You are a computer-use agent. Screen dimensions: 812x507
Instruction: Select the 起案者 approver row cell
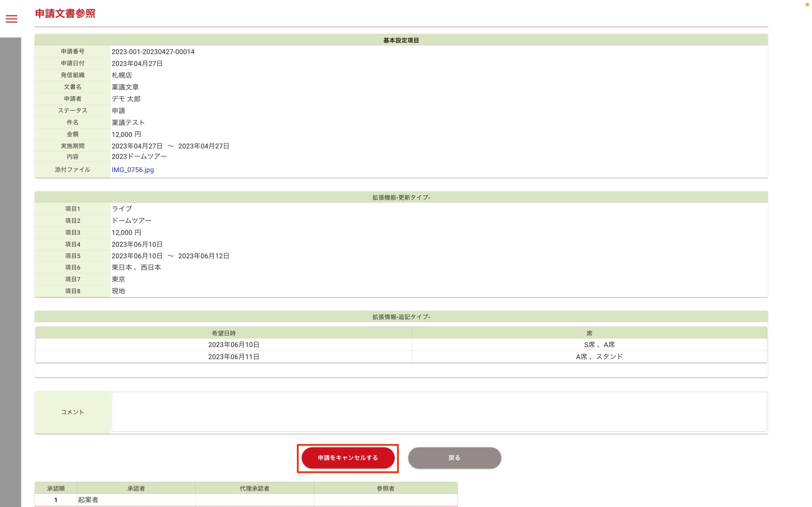click(x=88, y=500)
